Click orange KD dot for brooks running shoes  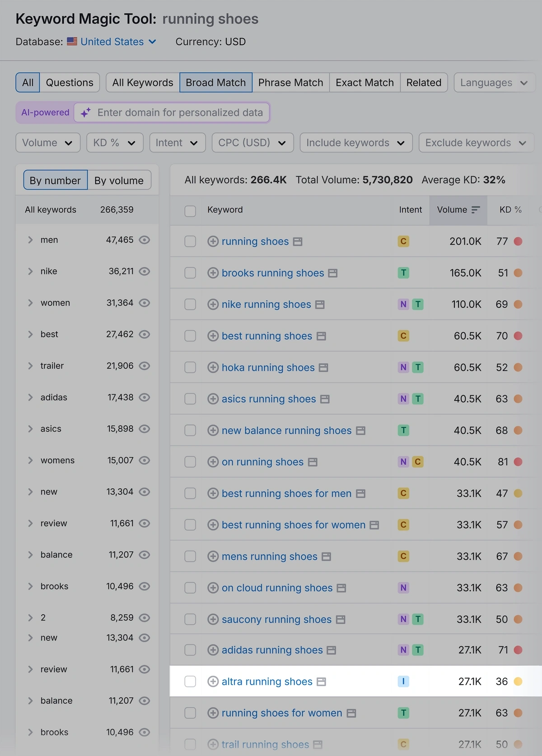(x=518, y=273)
